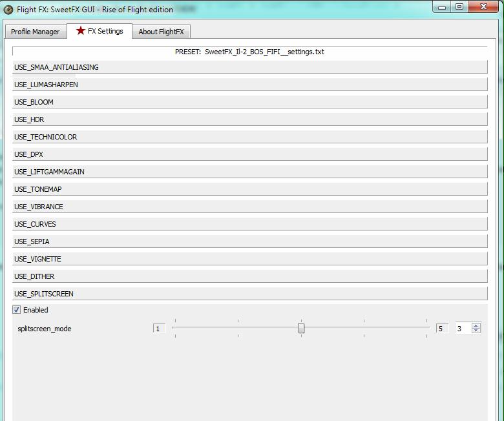Switch to the About FlightFX tab
Viewport: 504px width, 421px height.
coord(161,32)
